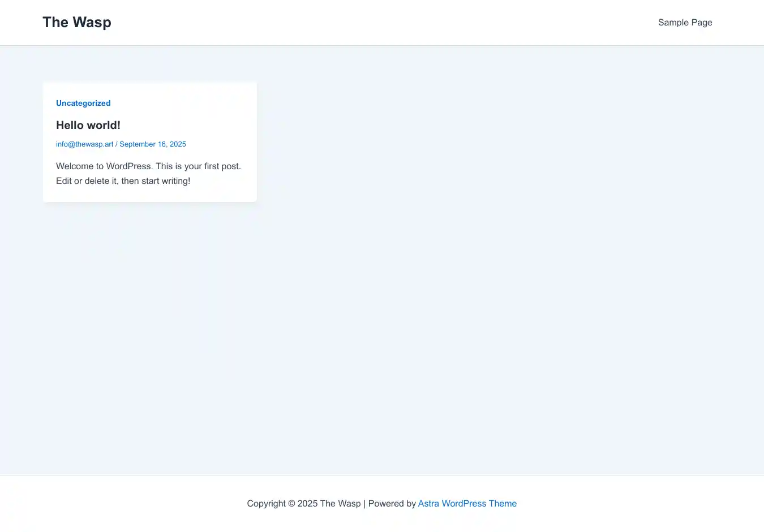Open the Uncategorized category link
Viewport: 764px width, 532px height.
coord(83,103)
